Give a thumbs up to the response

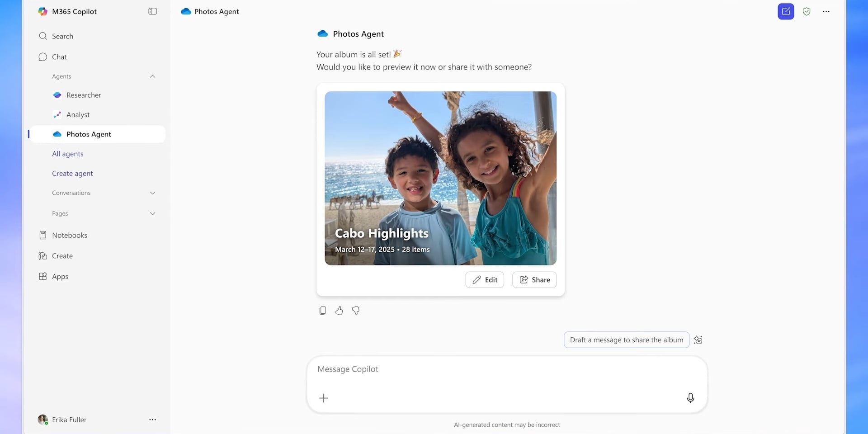(x=339, y=311)
